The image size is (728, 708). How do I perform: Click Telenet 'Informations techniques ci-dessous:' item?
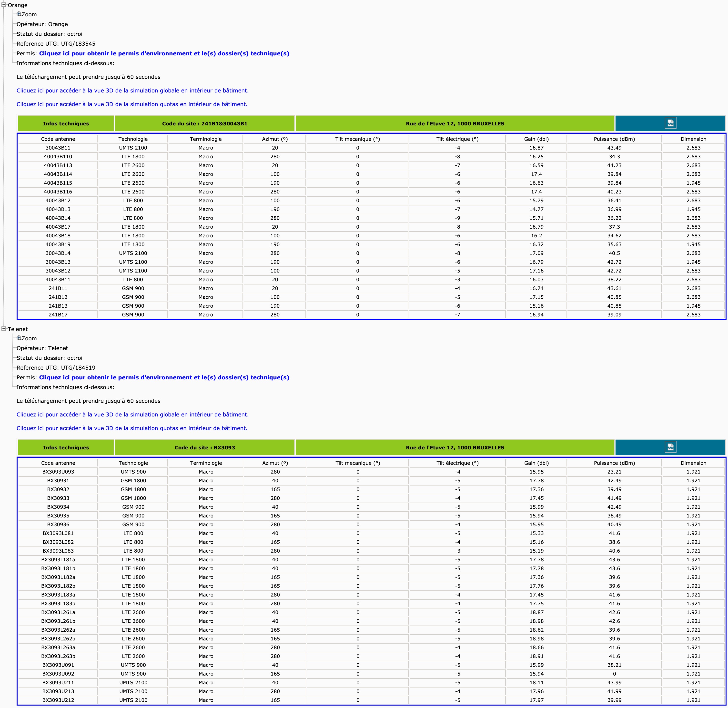tap(65, 387)
